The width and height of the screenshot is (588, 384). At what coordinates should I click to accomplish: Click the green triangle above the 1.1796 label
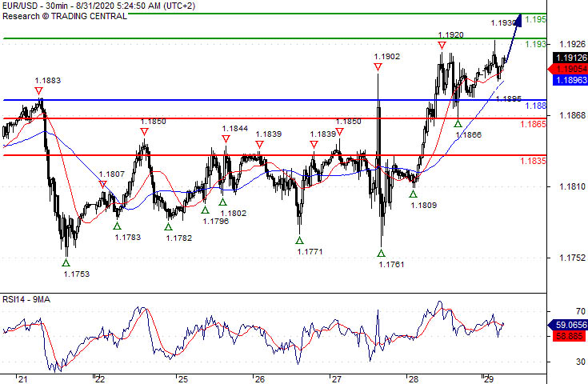pyautogui.click(x=205, y=210)
